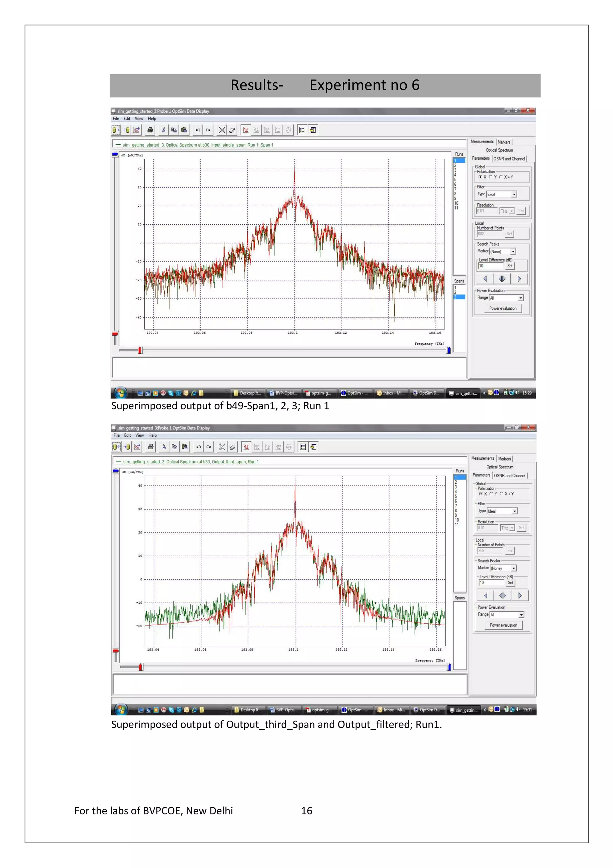Click red plot-type icon in Output_third_span window

click(x=246, y=447)
